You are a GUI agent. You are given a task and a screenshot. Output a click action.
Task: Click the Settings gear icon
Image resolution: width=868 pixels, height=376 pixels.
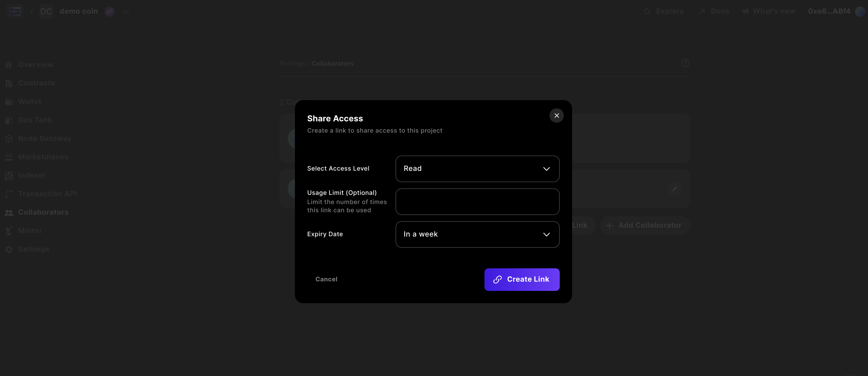(9, 249)
